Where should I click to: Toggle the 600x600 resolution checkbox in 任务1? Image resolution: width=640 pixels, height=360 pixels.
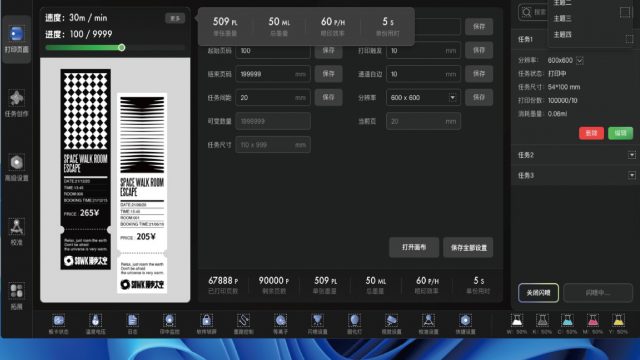click(580, 60)
